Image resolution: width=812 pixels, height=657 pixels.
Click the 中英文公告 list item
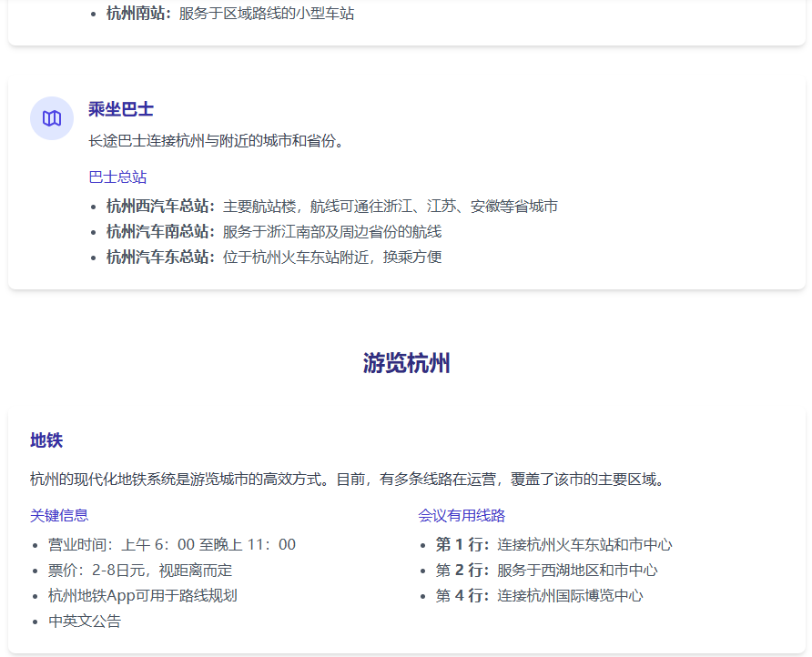[85, 622]
